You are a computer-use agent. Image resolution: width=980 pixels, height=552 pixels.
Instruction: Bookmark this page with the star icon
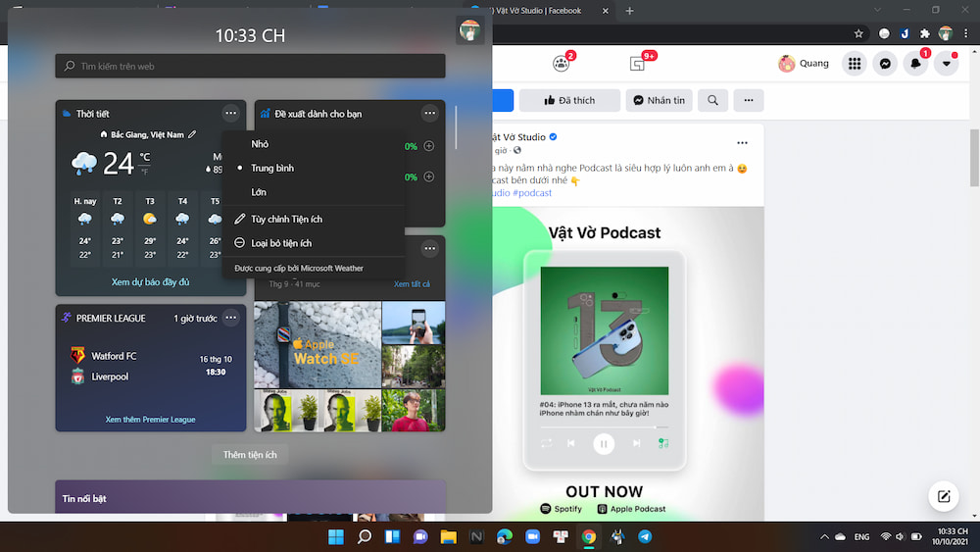point(858,33)
